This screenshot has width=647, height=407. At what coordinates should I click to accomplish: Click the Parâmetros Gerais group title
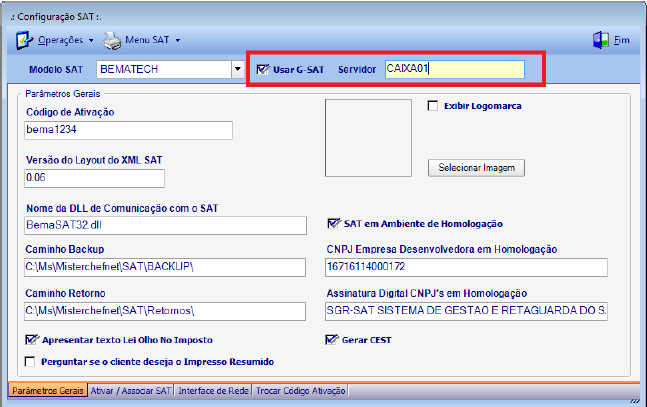63,94
